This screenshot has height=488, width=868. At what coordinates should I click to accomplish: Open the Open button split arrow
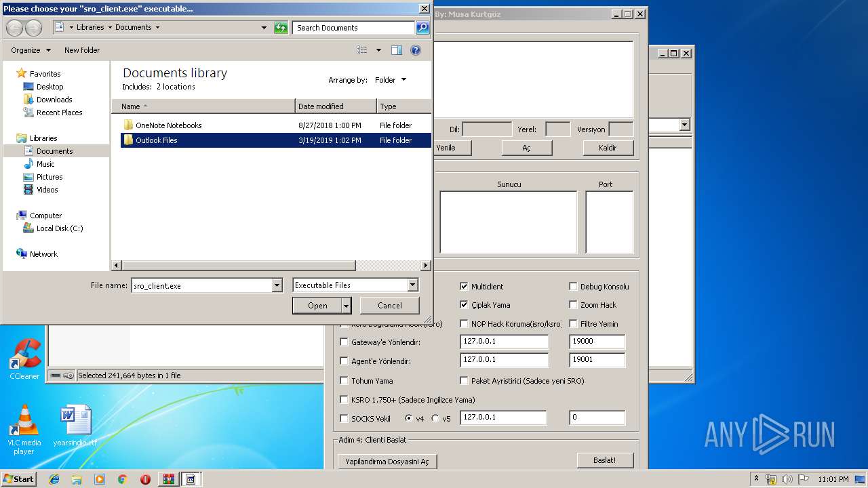click(347, 306)
